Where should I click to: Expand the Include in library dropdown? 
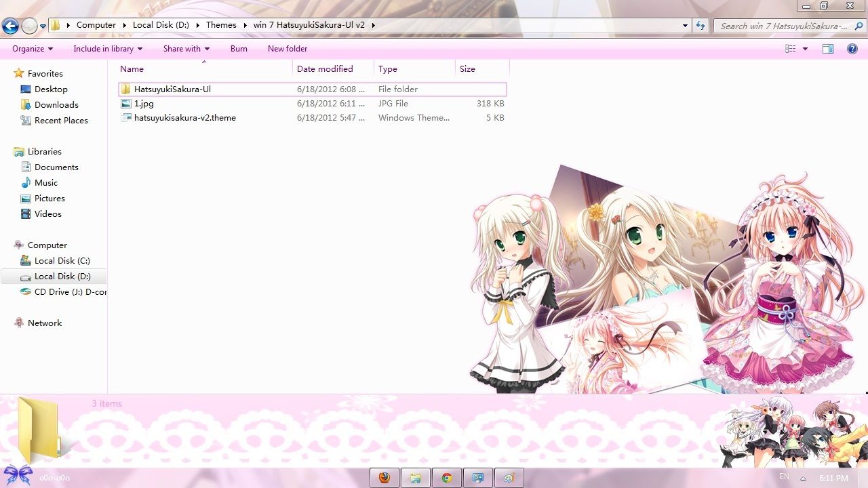[108, 49]
